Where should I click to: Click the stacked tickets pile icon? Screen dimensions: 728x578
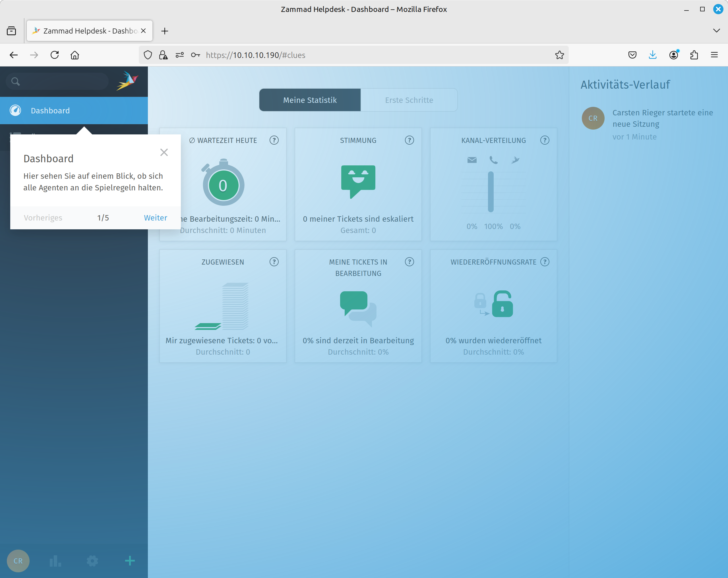click(x=222, y=306)
